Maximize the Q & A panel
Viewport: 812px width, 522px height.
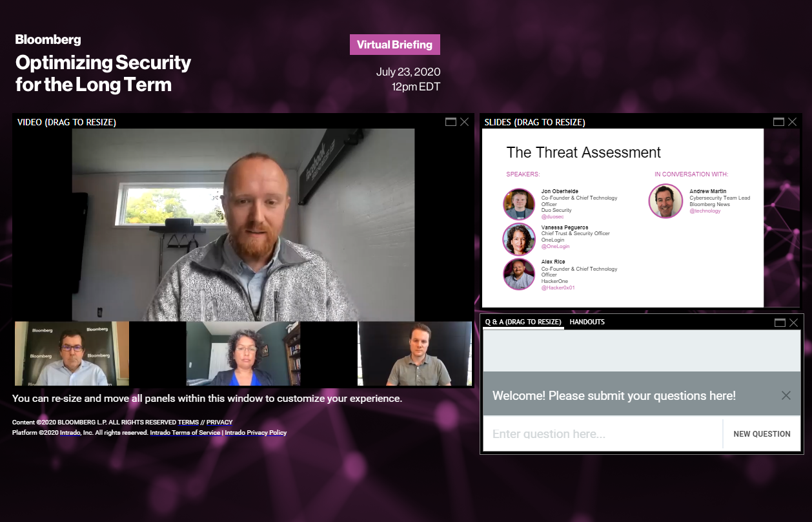pos(780,322)
